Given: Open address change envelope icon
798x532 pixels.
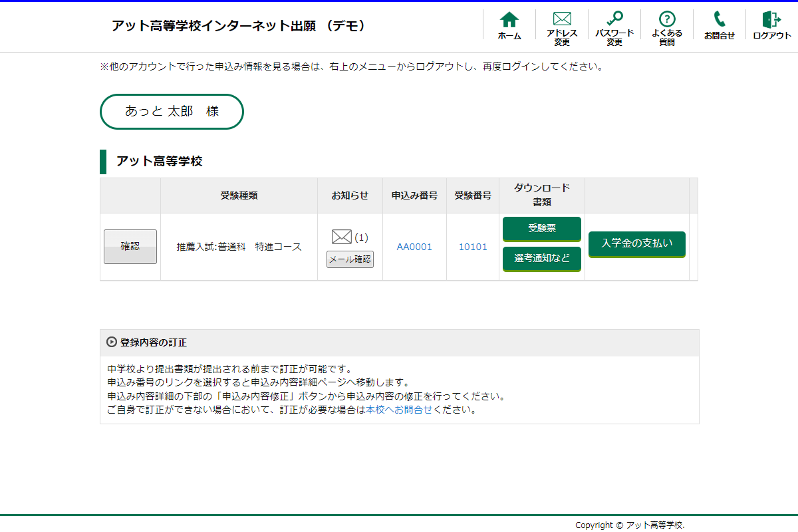Looking at the screenshot, I should pyautogui.click(x=562, y=19).
